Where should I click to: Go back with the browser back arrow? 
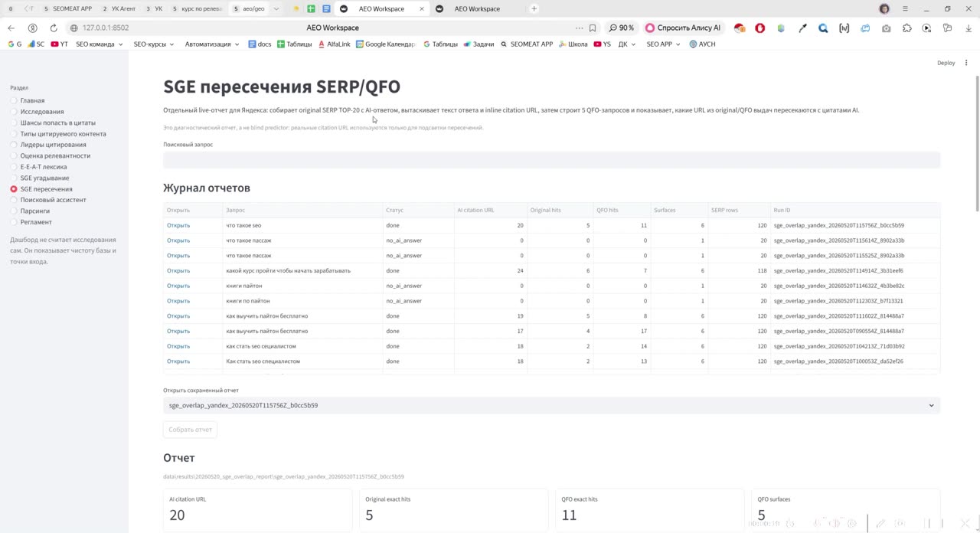[x=11, y=28]
